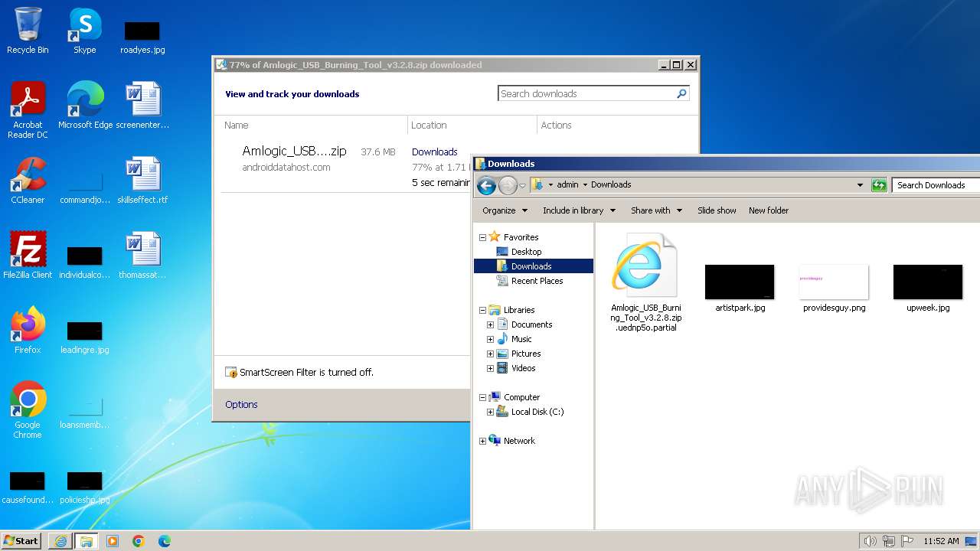Image resolution: width=980 pixels, height=551 pixels.
Task: Select Recent Places in navigation pane
Action: [x=537, y=281]
